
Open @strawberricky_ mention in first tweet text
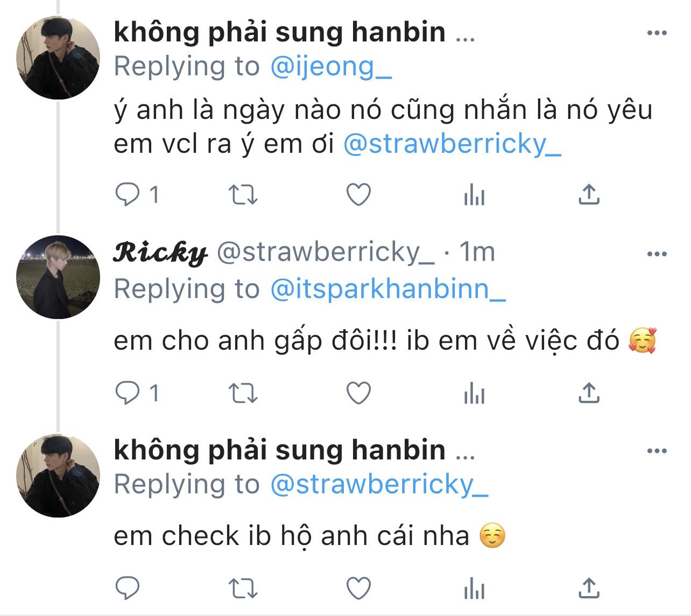click(452, 144)
